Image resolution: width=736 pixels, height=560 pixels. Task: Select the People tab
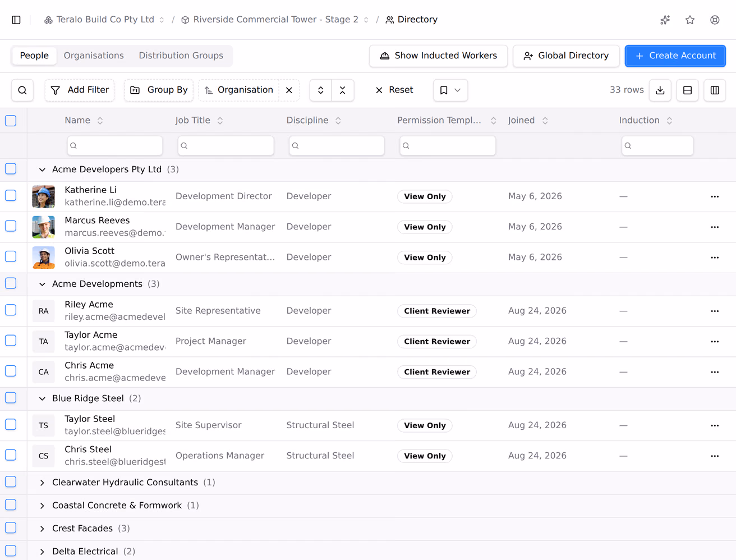coord(34,56)
